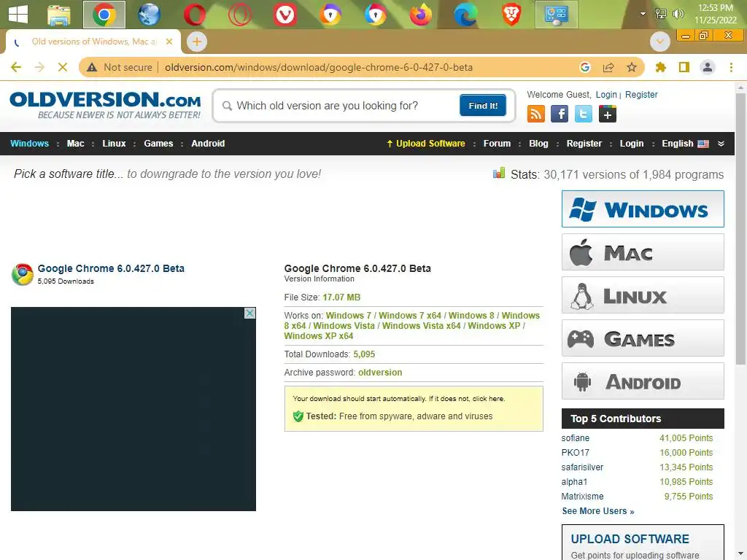Screen dimensions: 747x560
Task: Click the network tray icon
Action: tap(660, 14)
